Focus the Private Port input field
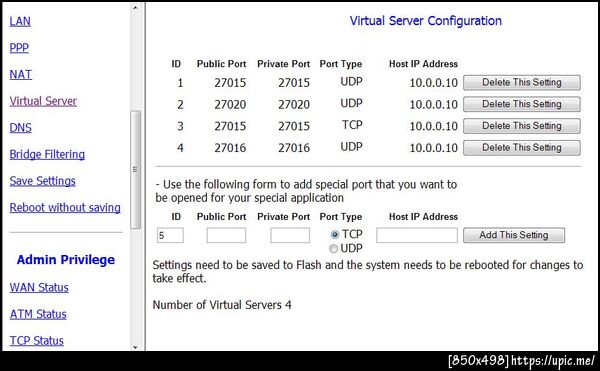The image size is (600, 371). 290,235
